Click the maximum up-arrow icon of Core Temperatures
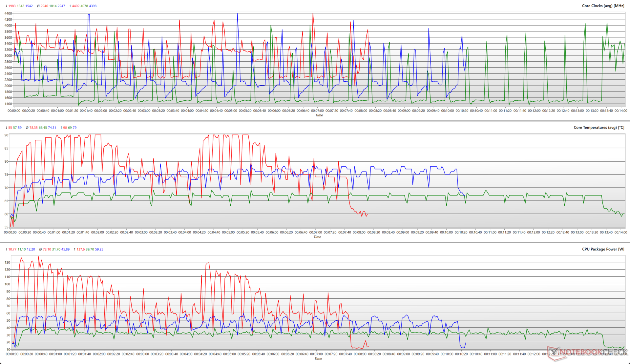630x364 pixels. [61, 128]
